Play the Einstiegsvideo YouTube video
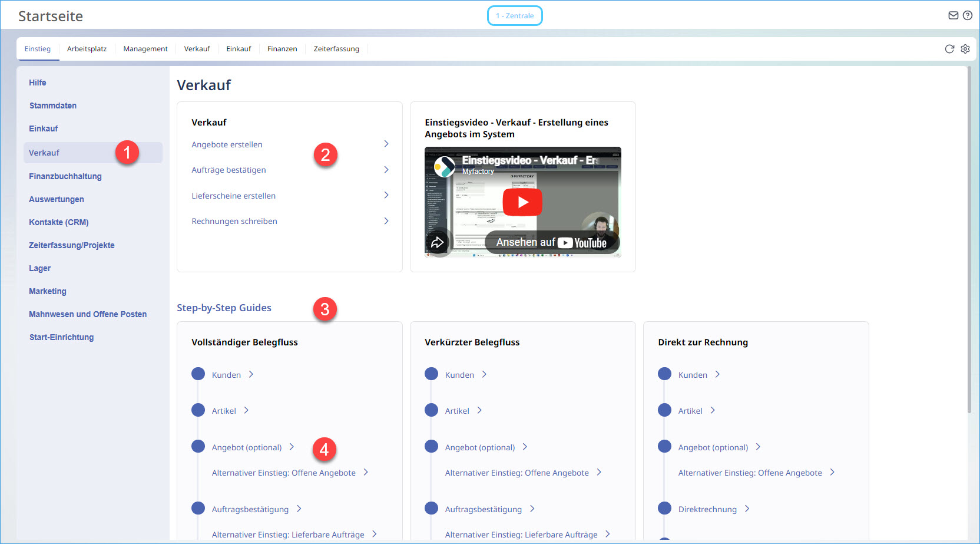The height and width of the screenshot is (544, 980). pos(522,202)
